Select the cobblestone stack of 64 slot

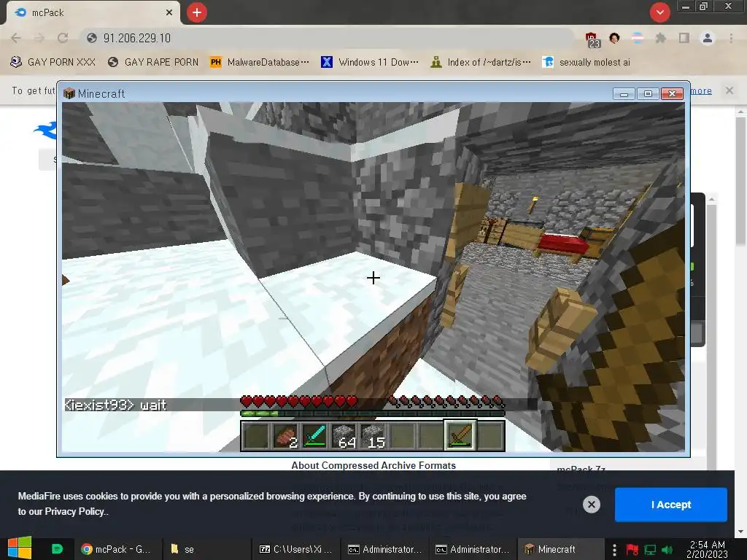344,436
